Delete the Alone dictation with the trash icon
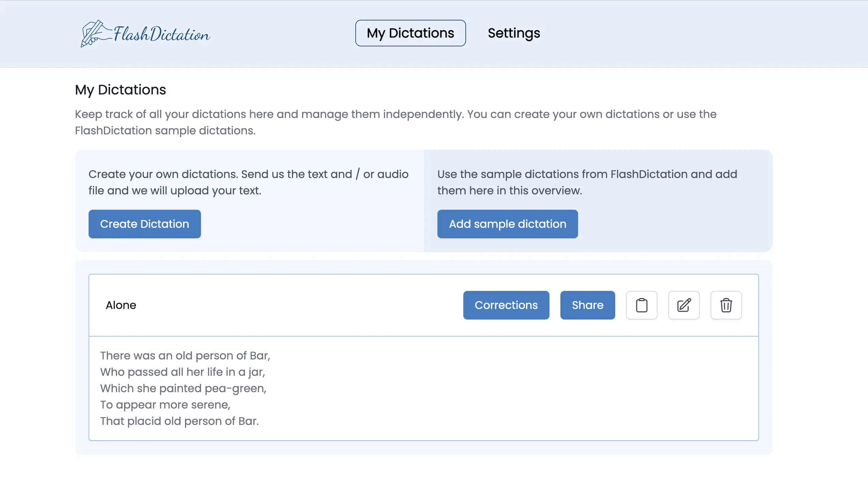Viewport: 868px width, 489px height. (x=726, y=305)
